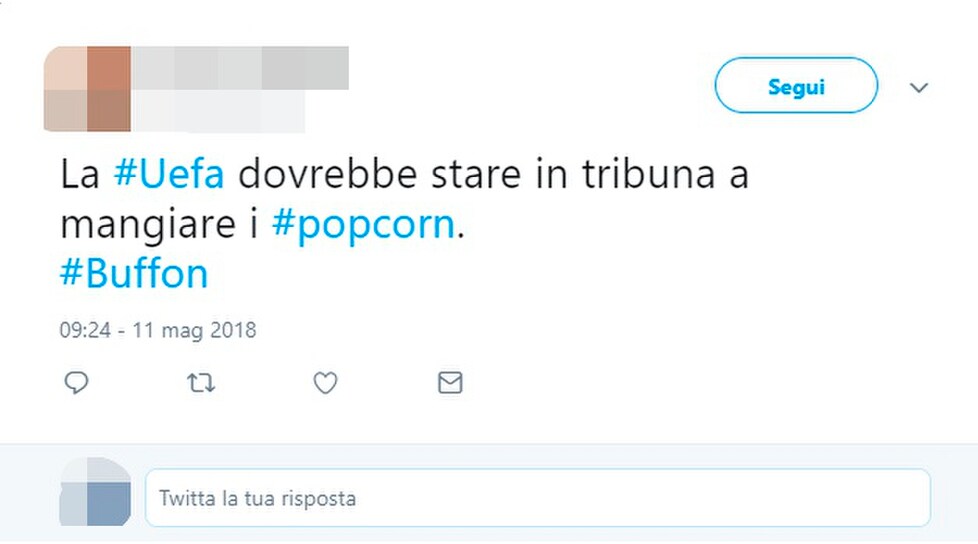Open the #Buffon hashtag link

[133, 273]
